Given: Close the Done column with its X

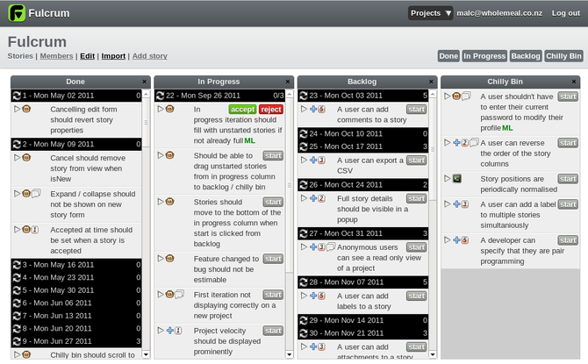Looking at the screenshot, I should [x=145, y=82].
